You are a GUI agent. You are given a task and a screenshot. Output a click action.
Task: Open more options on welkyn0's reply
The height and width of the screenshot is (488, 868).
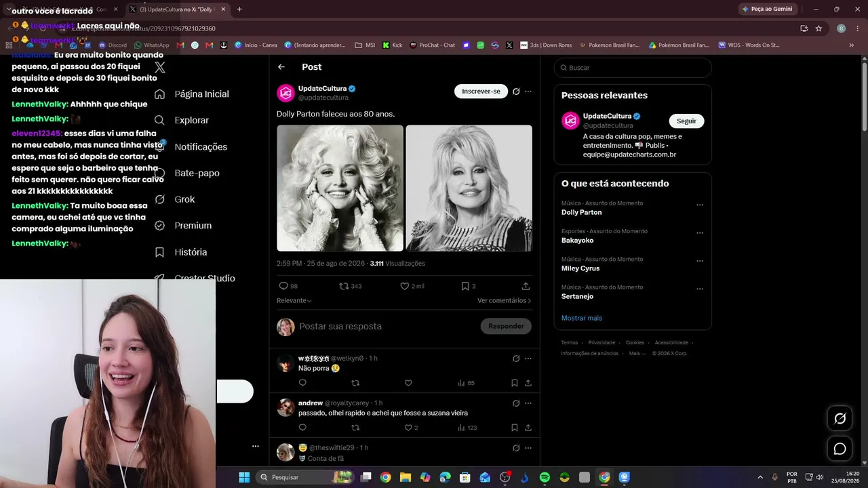(528, 359)
